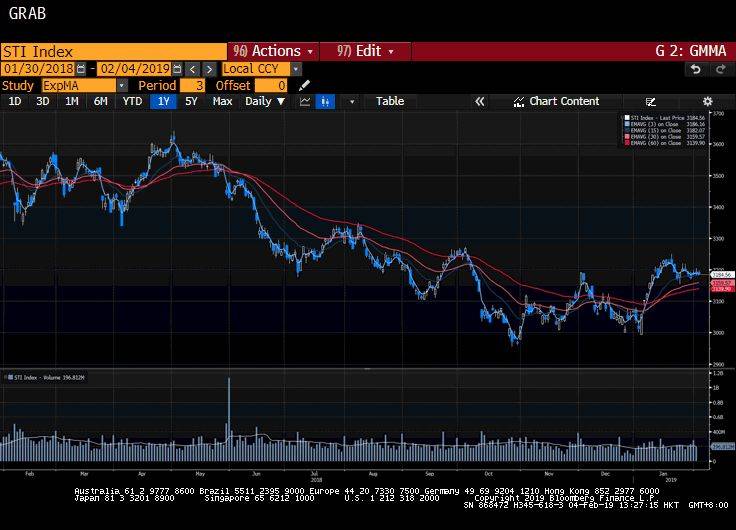Select the candlestick chart type icon
The image size is (736, 530).
pyautogui.click(x=325, y=101)
